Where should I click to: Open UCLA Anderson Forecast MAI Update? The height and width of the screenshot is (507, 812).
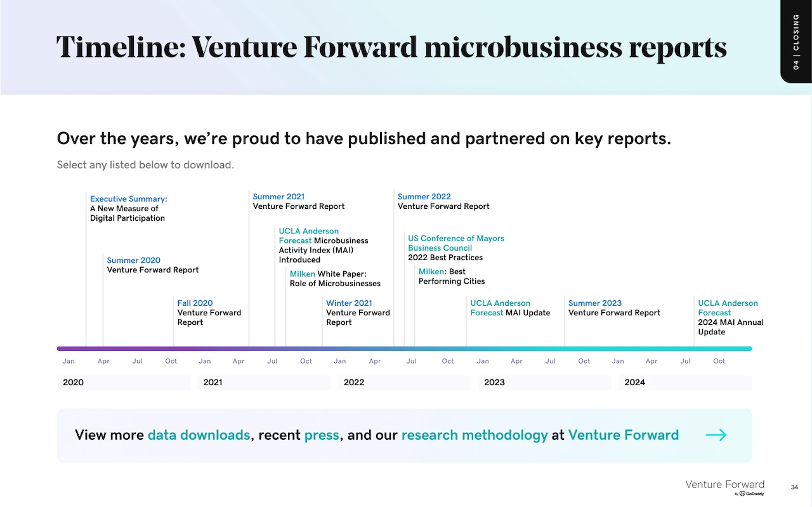[x=501, y=308]
